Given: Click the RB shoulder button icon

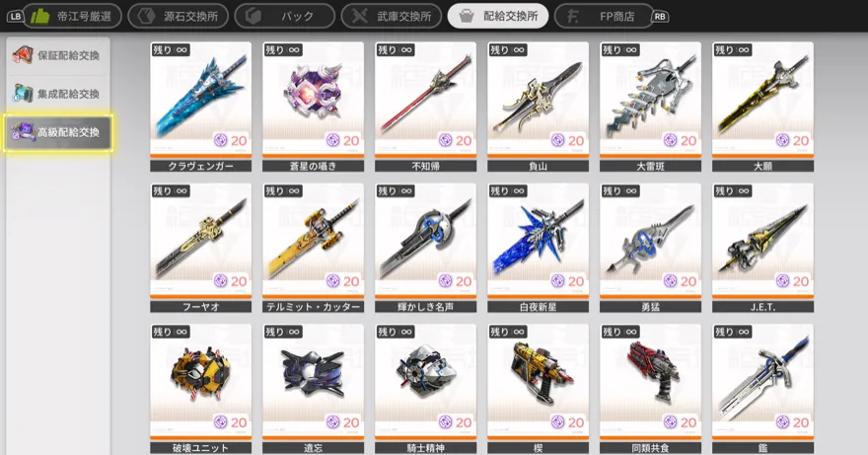Looking at the screenshot, I should pos(660,17).
